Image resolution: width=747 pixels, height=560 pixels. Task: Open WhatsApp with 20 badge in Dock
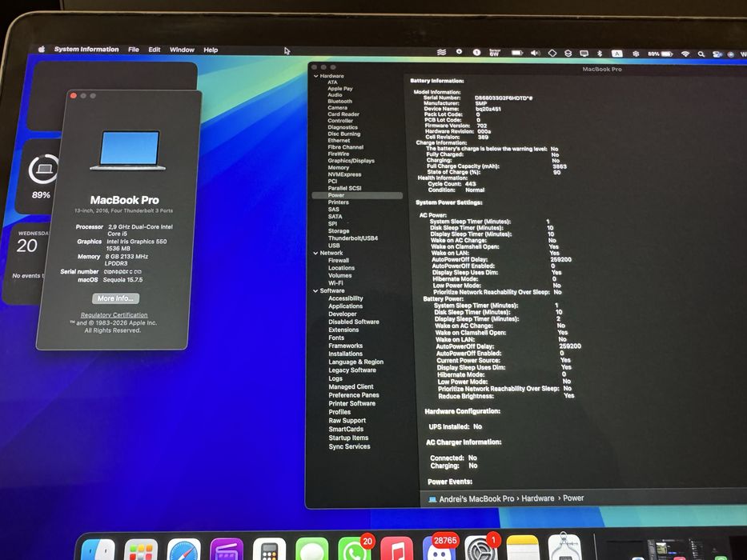[355, 549]
